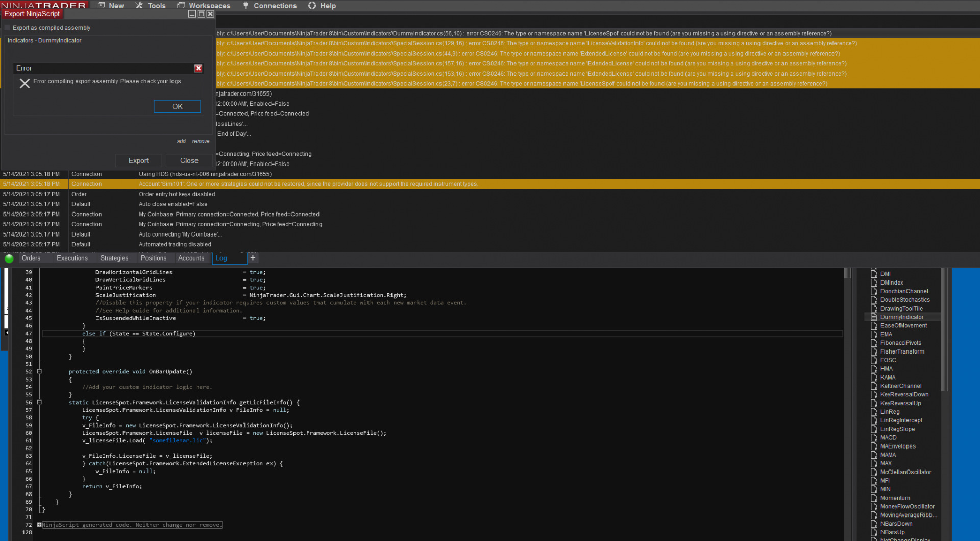
Task: Open the Tools menu
Action: click(x=151, y=6)
